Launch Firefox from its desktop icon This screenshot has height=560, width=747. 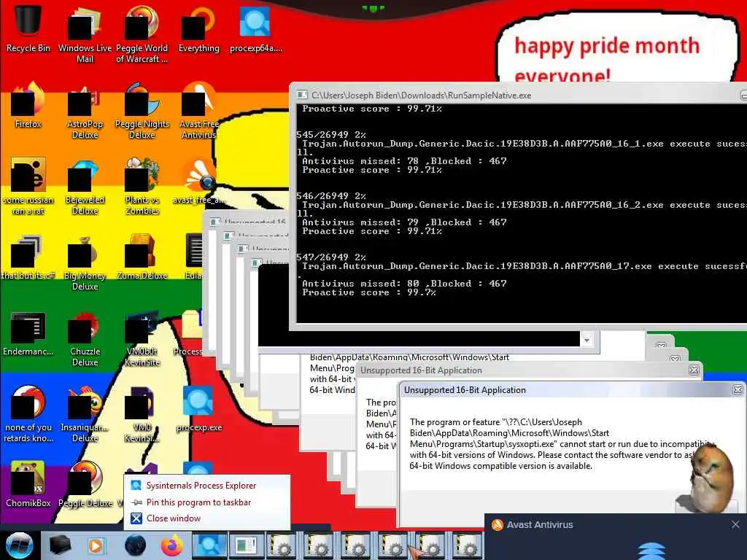click(28, 105)
